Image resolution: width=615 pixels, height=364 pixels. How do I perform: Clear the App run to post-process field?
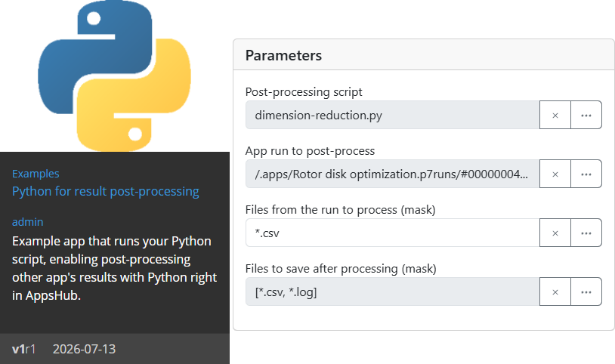click(555, 174)
